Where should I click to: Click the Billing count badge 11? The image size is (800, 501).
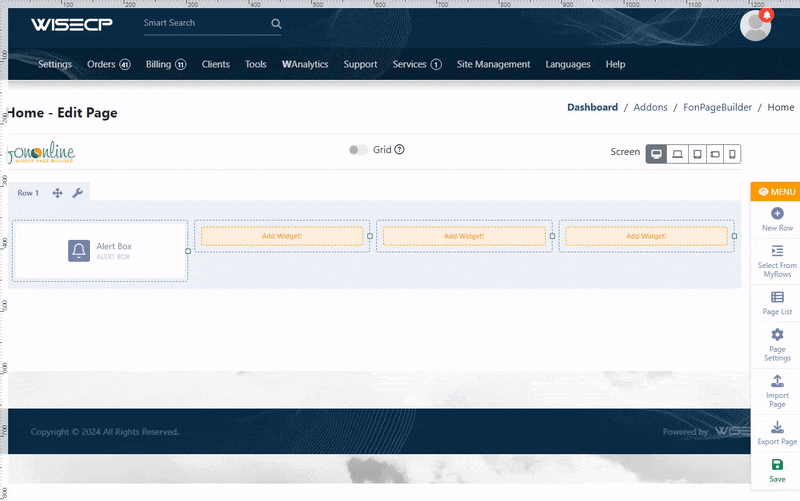(181, 64)
